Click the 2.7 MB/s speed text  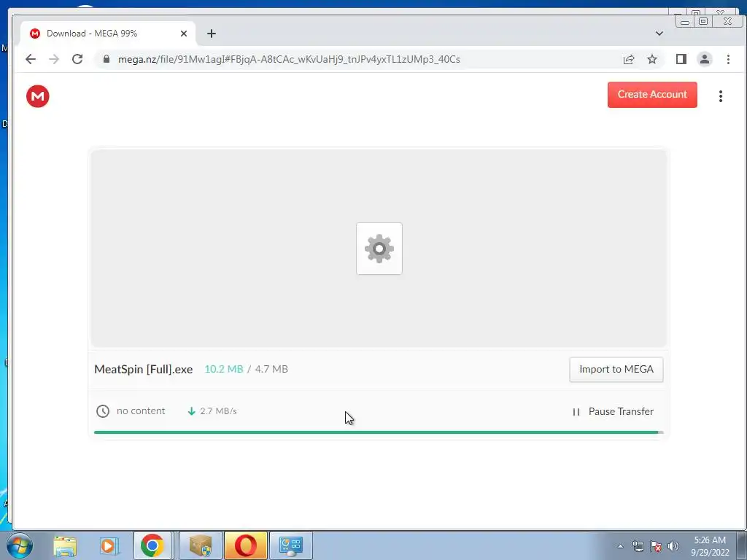click(218, 411)
